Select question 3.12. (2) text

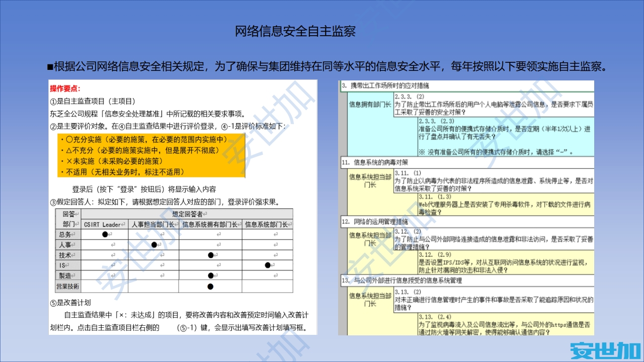click(494, 239)
